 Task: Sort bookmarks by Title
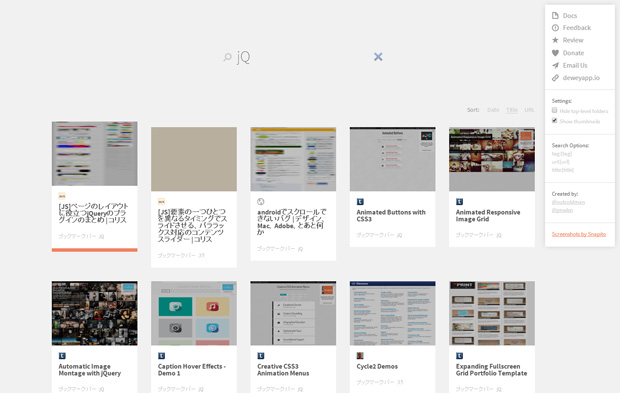click(x=512, y=110)
